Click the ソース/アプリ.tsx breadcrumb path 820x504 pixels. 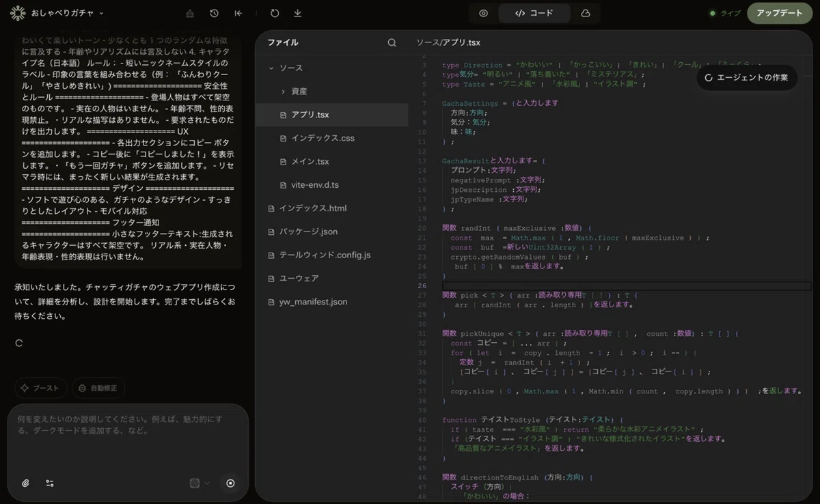[x=448, y=42]
